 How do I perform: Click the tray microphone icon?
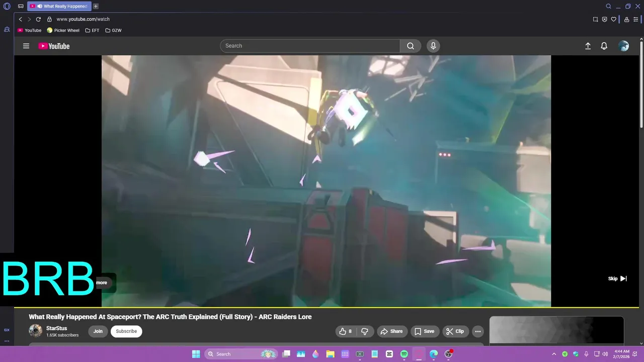click(586, 354)
